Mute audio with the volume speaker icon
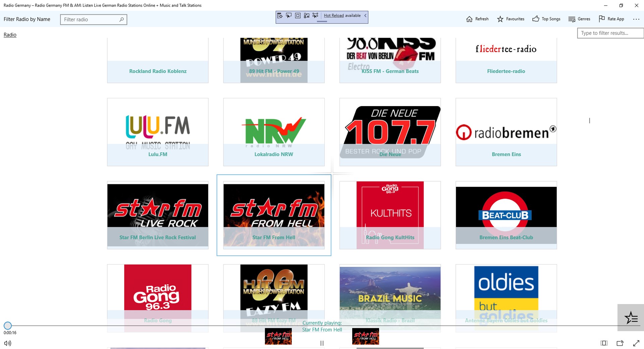This screenshot has height=349, width=644. click(7, 343)
